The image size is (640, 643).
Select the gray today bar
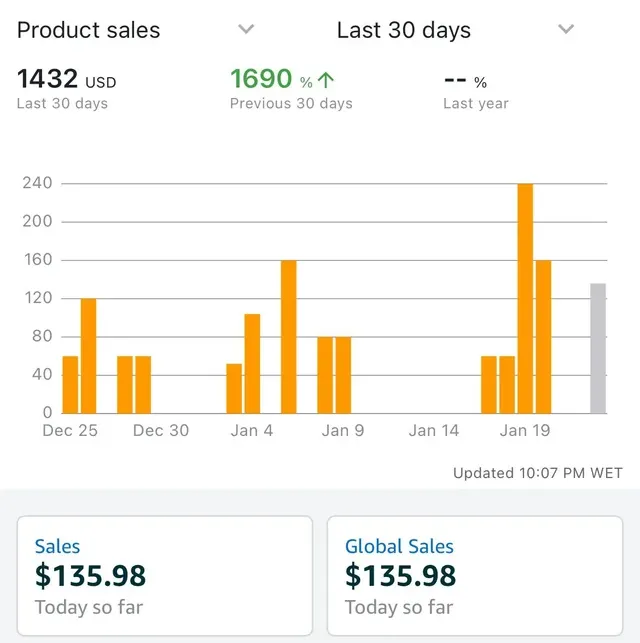[x=598, y=348]
